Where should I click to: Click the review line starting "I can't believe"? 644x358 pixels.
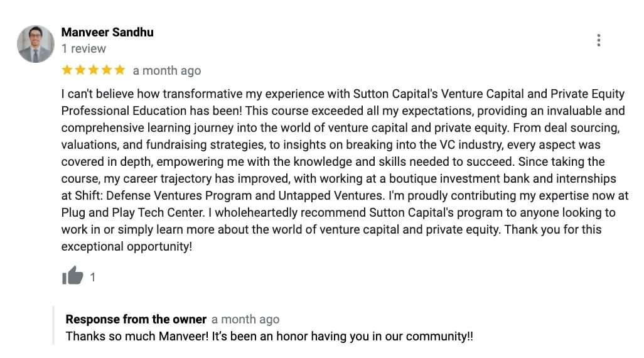click(343, 94)
